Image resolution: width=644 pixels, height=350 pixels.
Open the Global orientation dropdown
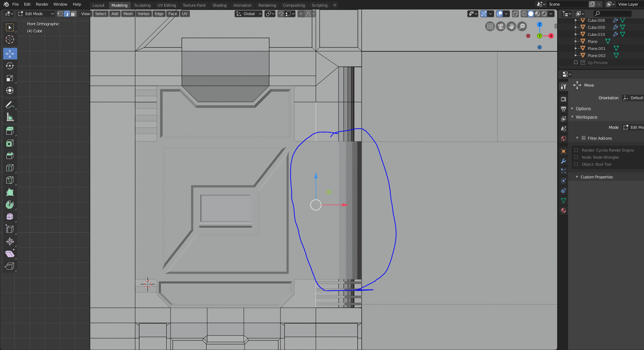pyautogui.click(x=249, y=14)
